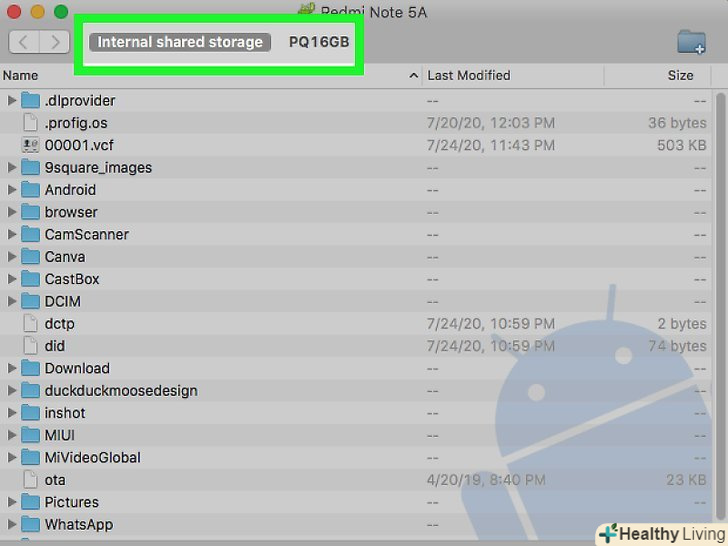Click the MIUI folder icon
This screenshot has height=546, width=728.
(x=31, y=435)
